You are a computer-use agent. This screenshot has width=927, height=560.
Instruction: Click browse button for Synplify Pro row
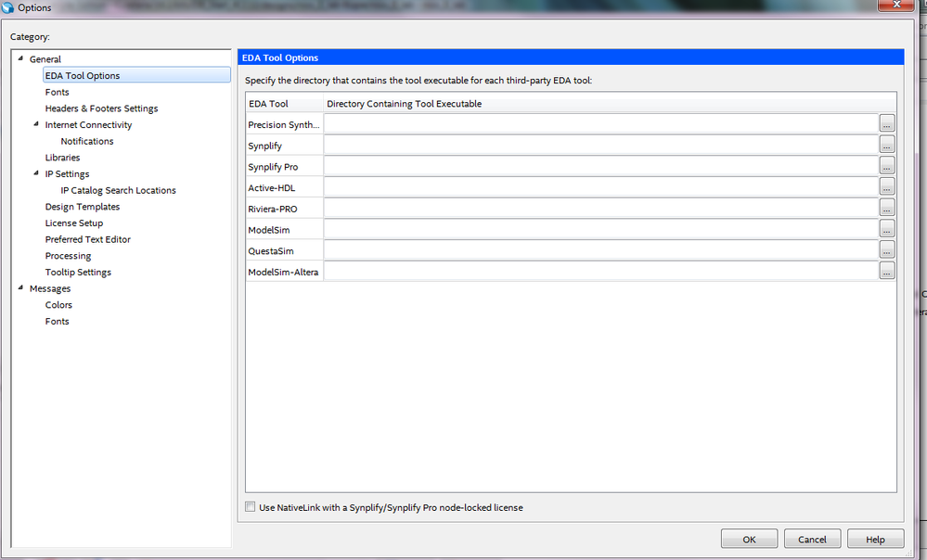[887, 166]
